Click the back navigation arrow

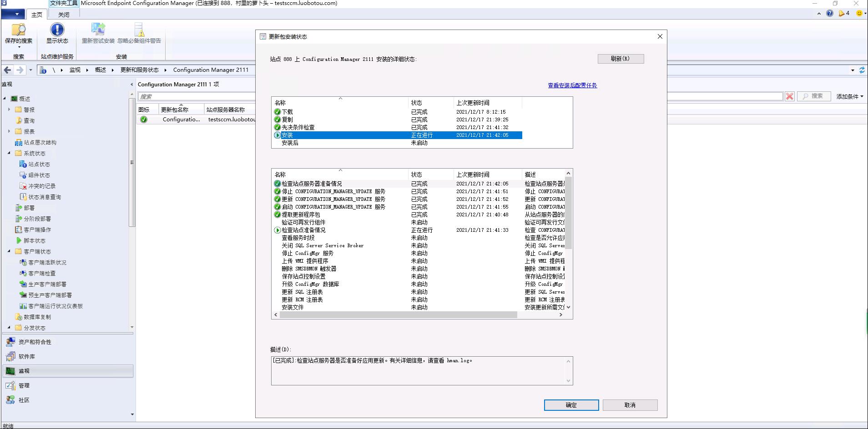pyautogui.click(x=8, y=70)
